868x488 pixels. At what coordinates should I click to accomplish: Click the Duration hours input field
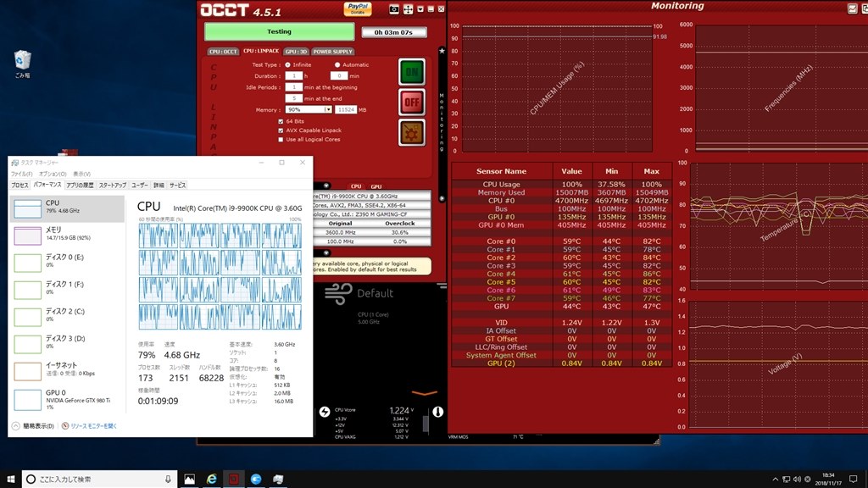point(293,75)
